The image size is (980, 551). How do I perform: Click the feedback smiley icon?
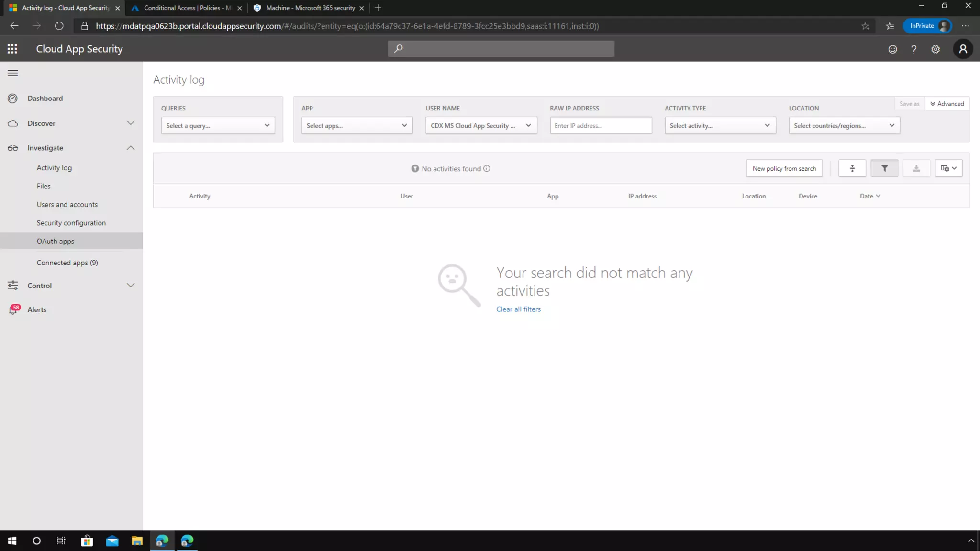(892, 49)
